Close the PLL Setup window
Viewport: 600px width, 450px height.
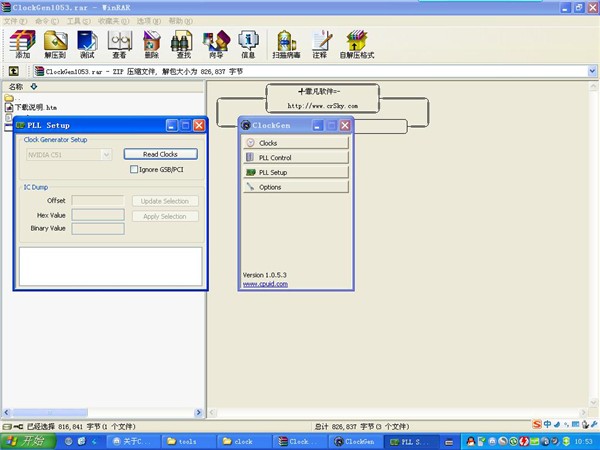pos(199,125)
